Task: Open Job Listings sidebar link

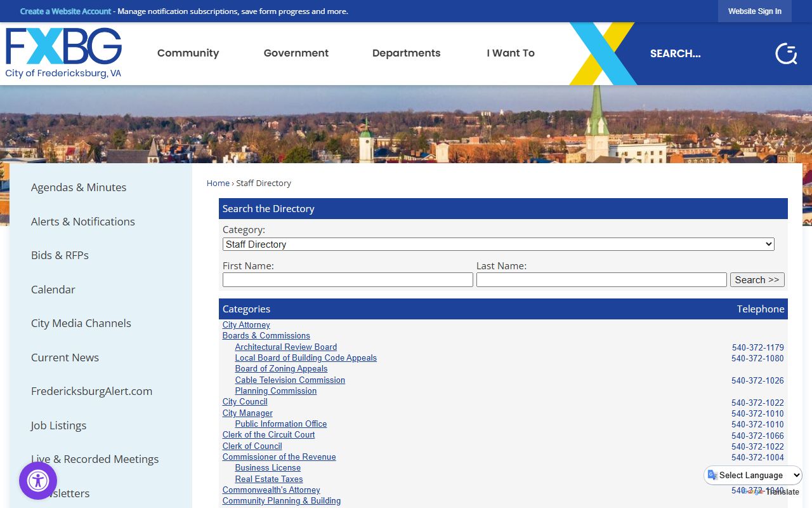Action: tap(58, 425)
